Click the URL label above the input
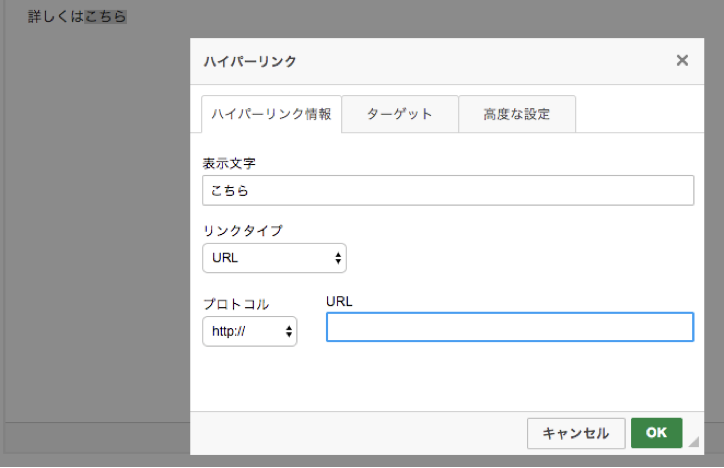Screen dimensions: 724x468 [339, 301]
